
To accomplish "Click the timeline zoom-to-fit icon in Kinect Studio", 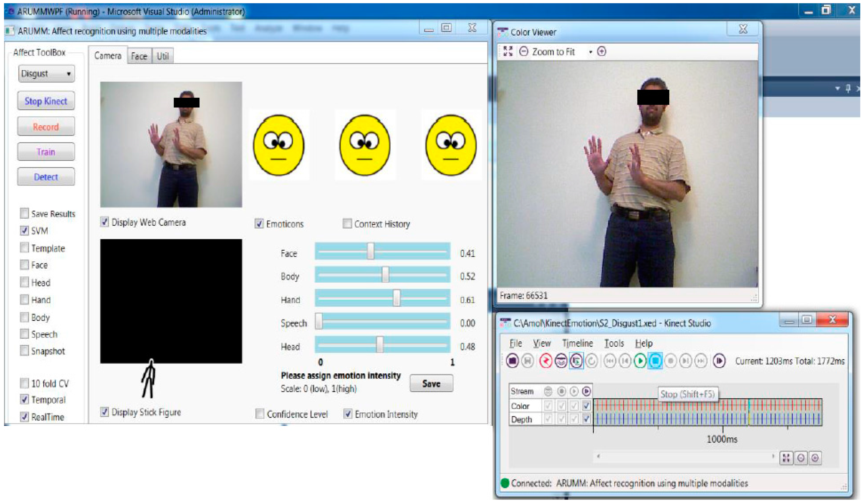I will [x=786, y=458].
